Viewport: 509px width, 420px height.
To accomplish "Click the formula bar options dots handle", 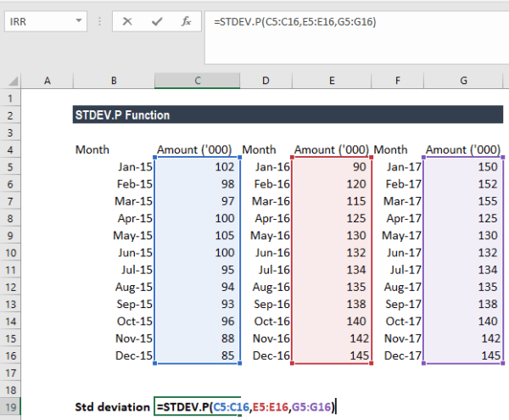I will 99,21.
